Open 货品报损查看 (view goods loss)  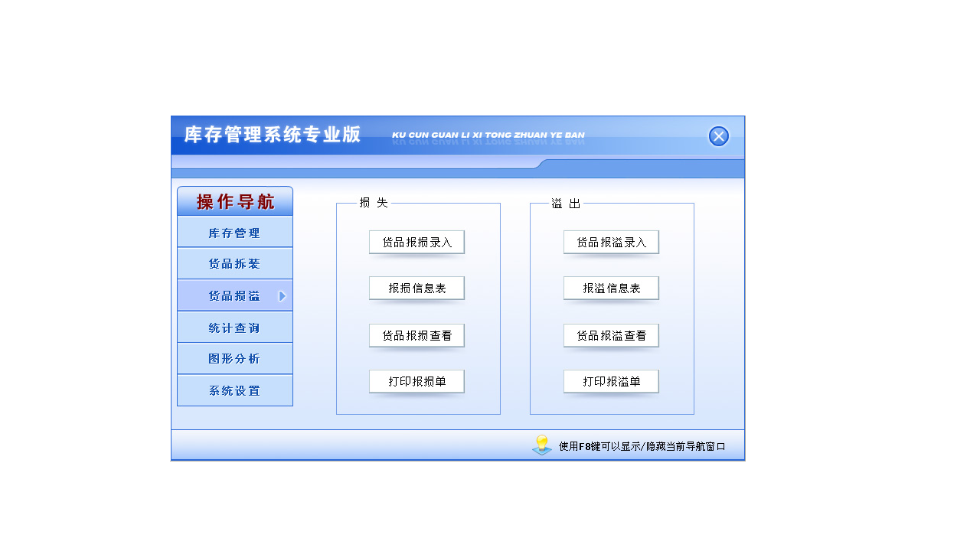tap(416, 335)
